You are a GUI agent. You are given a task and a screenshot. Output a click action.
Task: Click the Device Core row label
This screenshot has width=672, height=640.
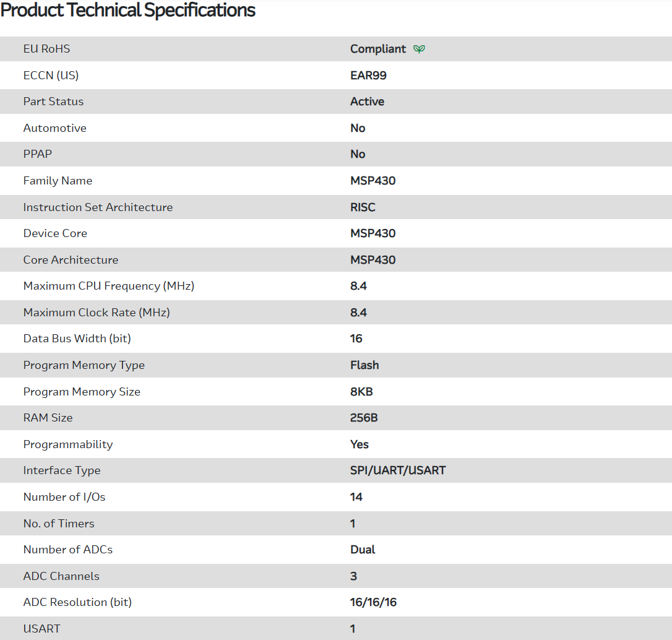[55, 233]
